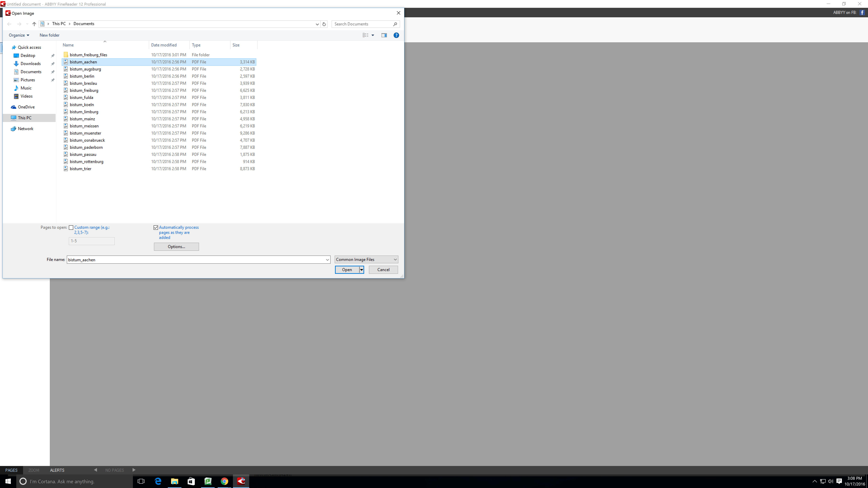The image size is (868, 488).
Task: Switch to the ALERTS tab
Action: pyautogui.click(x=57, y=470)
